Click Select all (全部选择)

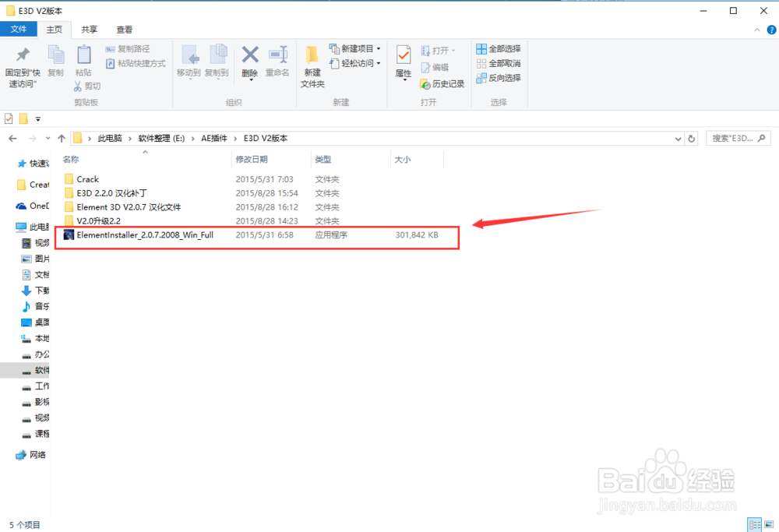pos(499,48)
